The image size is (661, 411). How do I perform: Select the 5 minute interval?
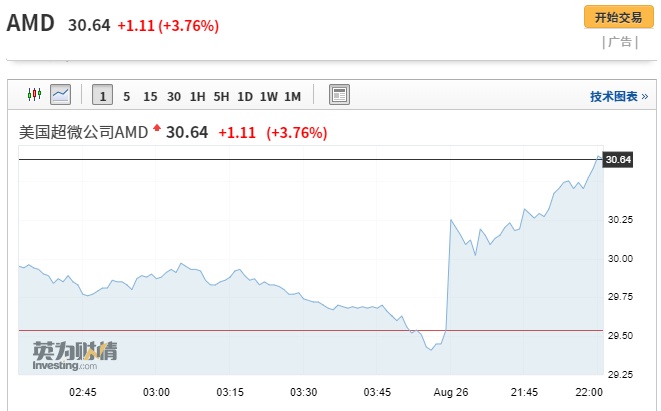(126, 96)
